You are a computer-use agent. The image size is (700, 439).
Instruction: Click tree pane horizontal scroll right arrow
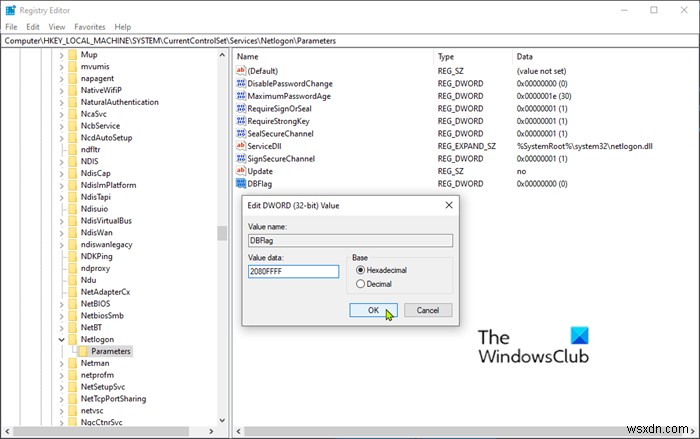pyautogui.click(x=211, y=431)
